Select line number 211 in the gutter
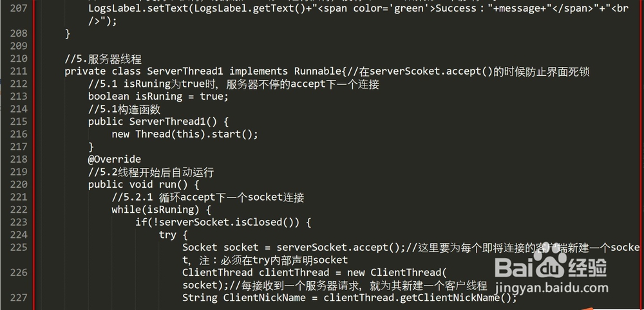The width and height of the screenshot is (644, 310). pyautogui.click(x=19, y=71)
